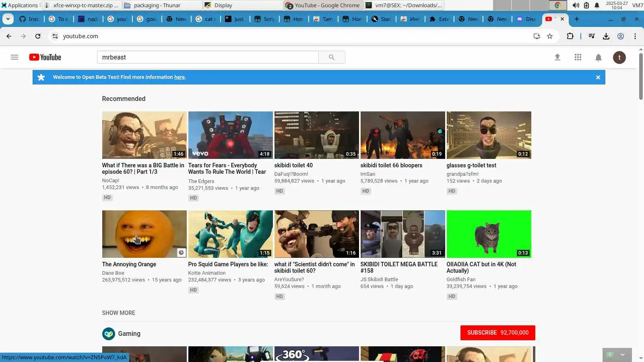Open SKIBIDI TOILET MEGA BATTLE #158 thumbnail
644x362 pixels.
coord(403,234)
